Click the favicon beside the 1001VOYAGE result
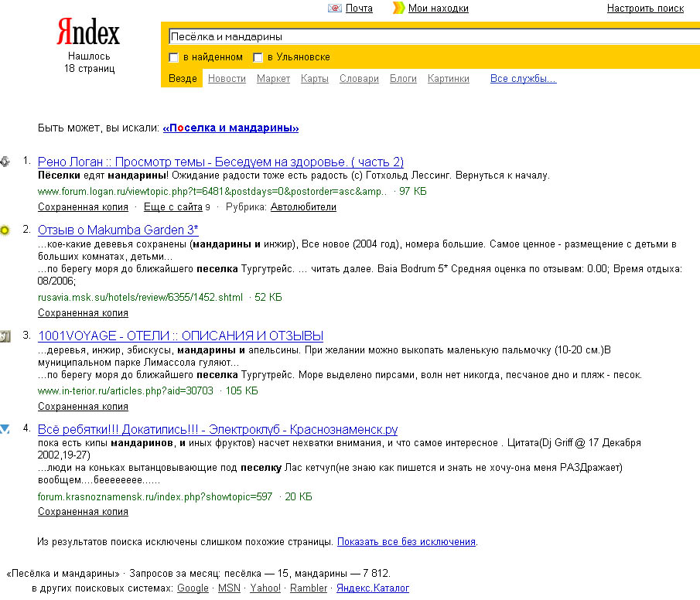The height and width of the screenshot is (600, 700). [x=5, y=336]
